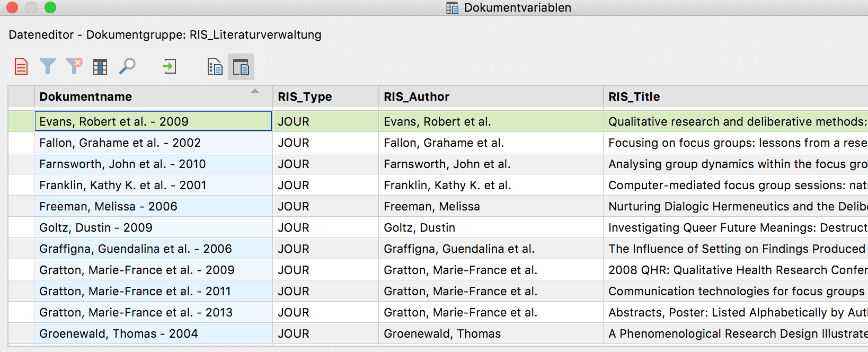Sort by the RIS_Type column header
This screenshot has width=868, height=352.
tap(305, 97)
